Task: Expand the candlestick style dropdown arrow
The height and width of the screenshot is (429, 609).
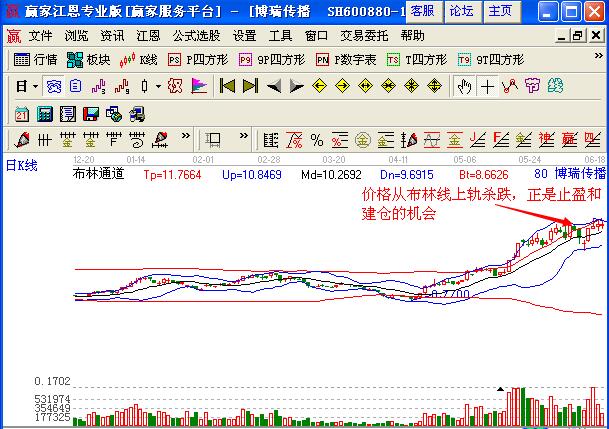Action: (158, 86)
